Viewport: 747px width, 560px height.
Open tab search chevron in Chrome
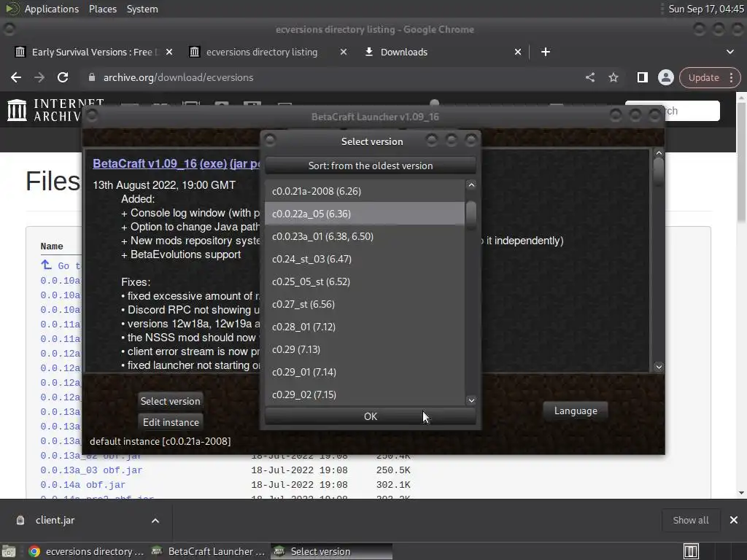pyautogui.click(x=729, y=52)
